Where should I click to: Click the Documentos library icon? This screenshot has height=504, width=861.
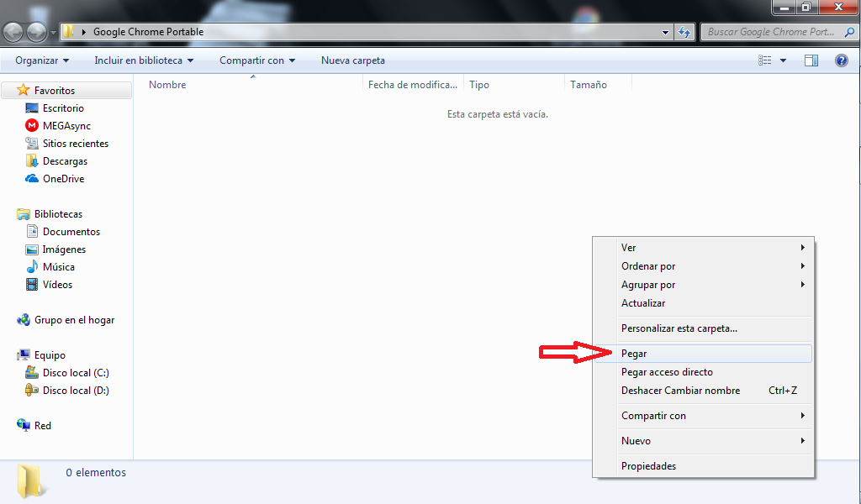32,232
